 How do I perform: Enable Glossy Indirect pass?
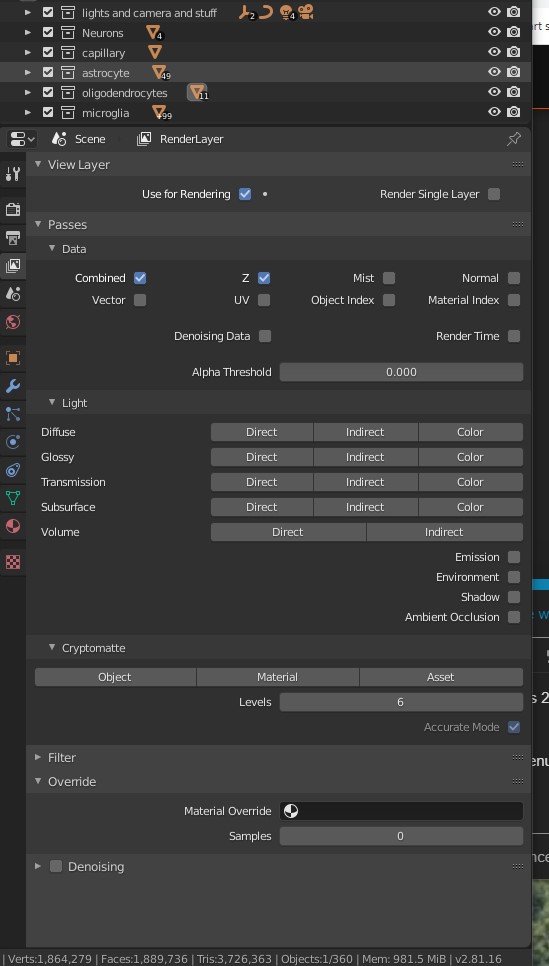pyautogui.click(x=365, y=457)
